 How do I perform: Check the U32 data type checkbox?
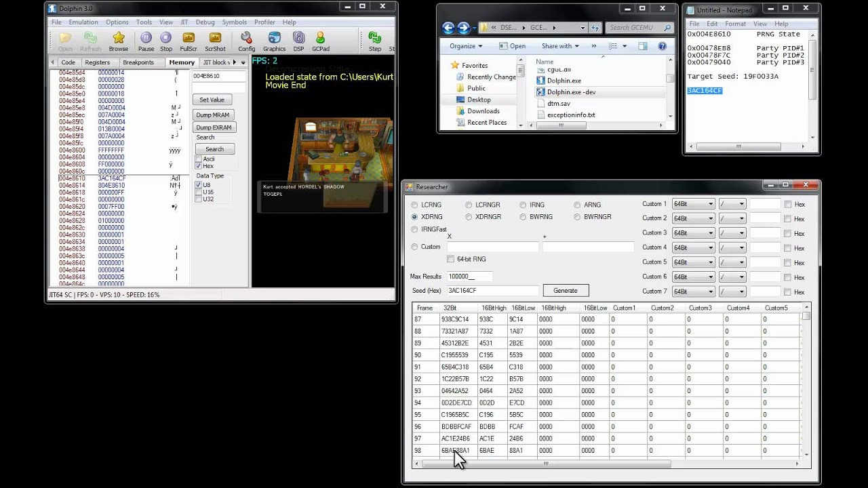coord(199,199)
